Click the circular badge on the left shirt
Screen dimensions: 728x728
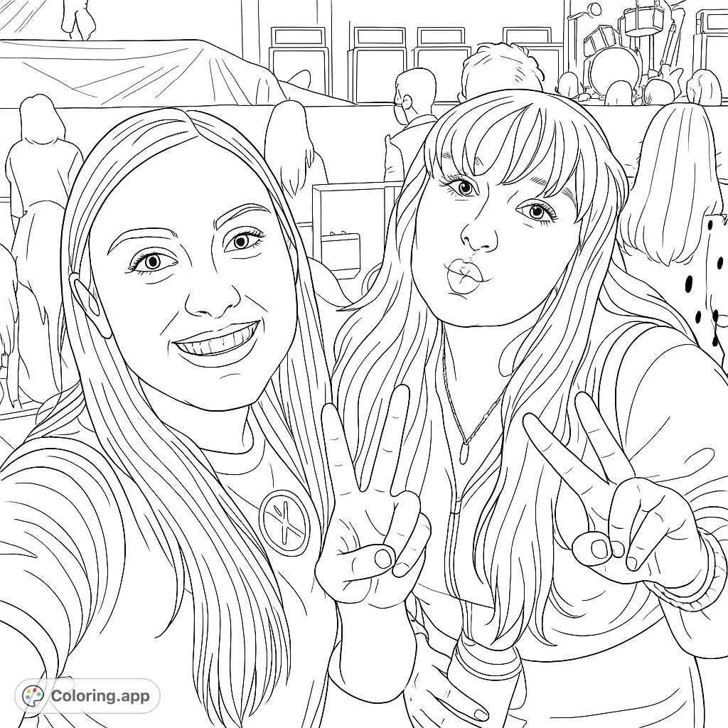[x=283, y=523]
